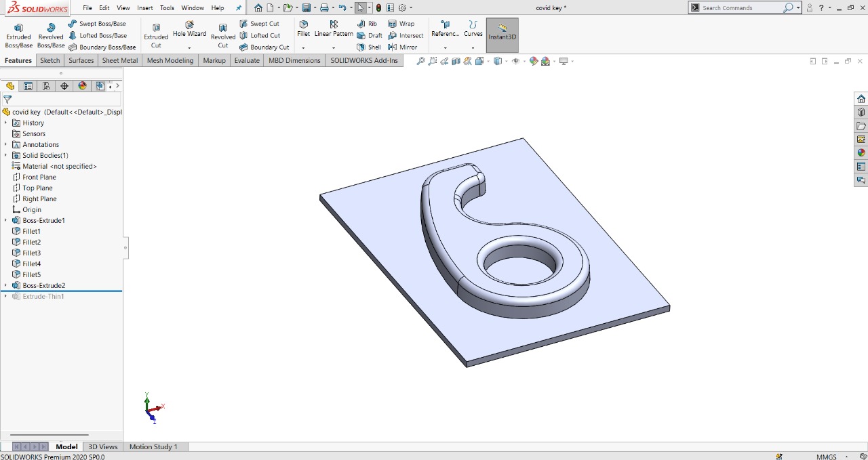
Task: Click the Rebuild traffic light icon
Action: point(378,8)
